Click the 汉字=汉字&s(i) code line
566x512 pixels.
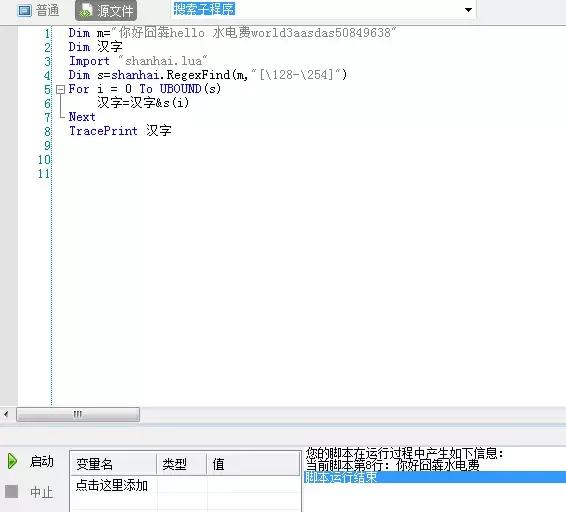143,103
